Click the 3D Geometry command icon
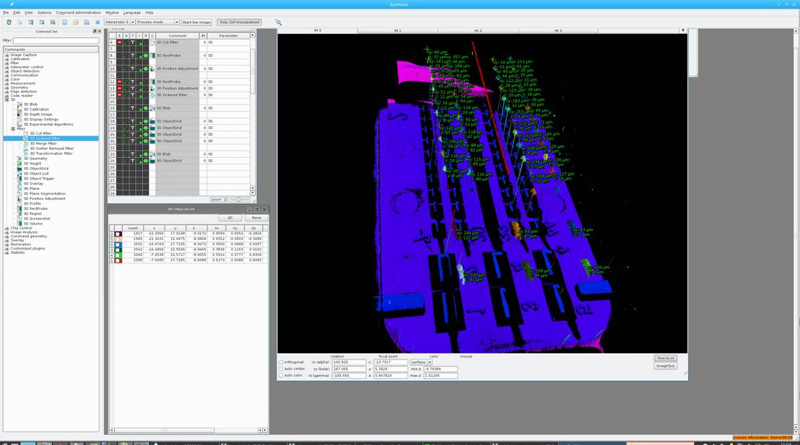800x445 pixels. (21, 159)
